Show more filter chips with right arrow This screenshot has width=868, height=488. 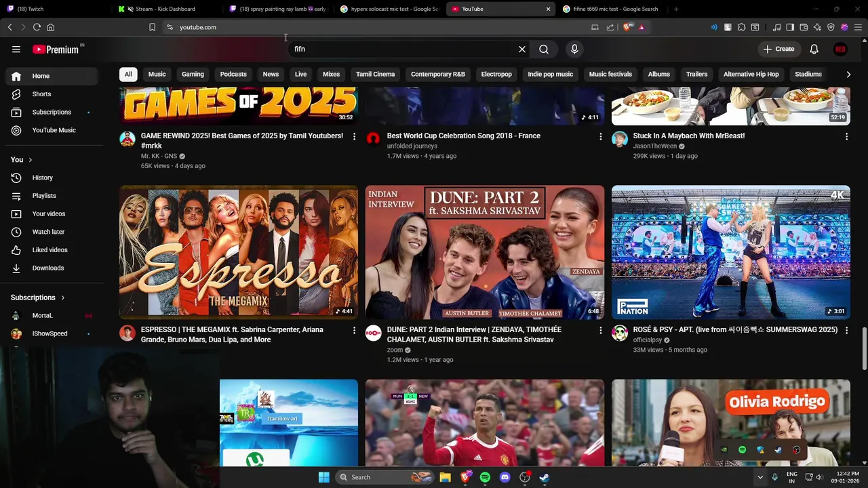pos(848,75)
